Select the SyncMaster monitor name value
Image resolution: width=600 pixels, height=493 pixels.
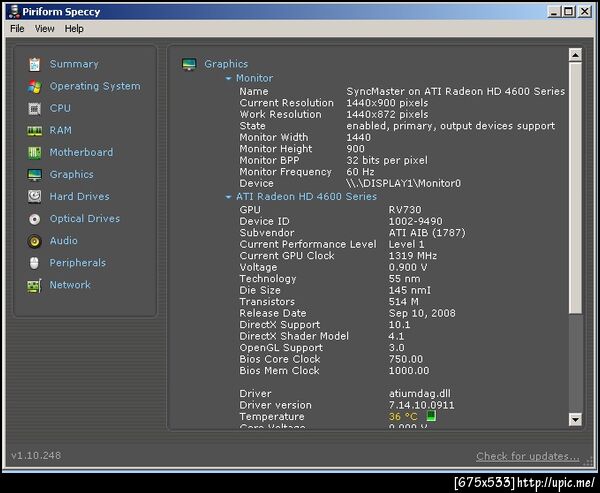(455, 91)
